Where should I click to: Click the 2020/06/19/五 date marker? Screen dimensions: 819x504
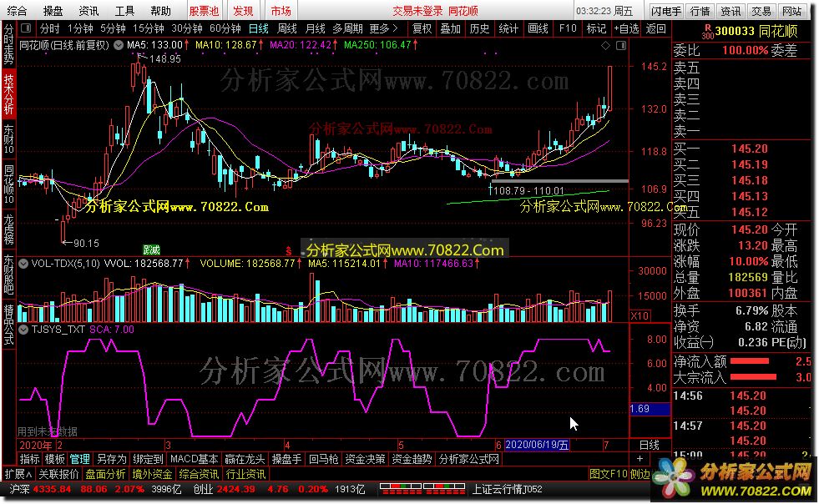coord(537,445)
